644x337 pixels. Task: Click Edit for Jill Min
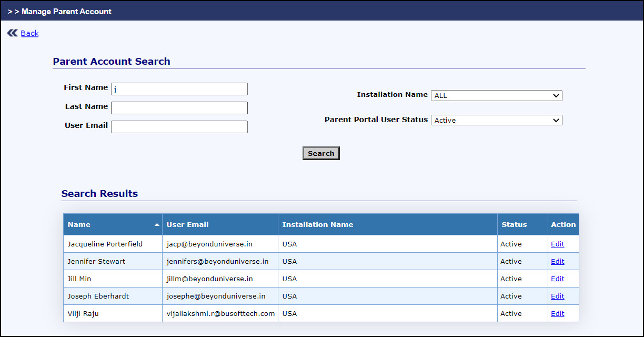(557, 279)
